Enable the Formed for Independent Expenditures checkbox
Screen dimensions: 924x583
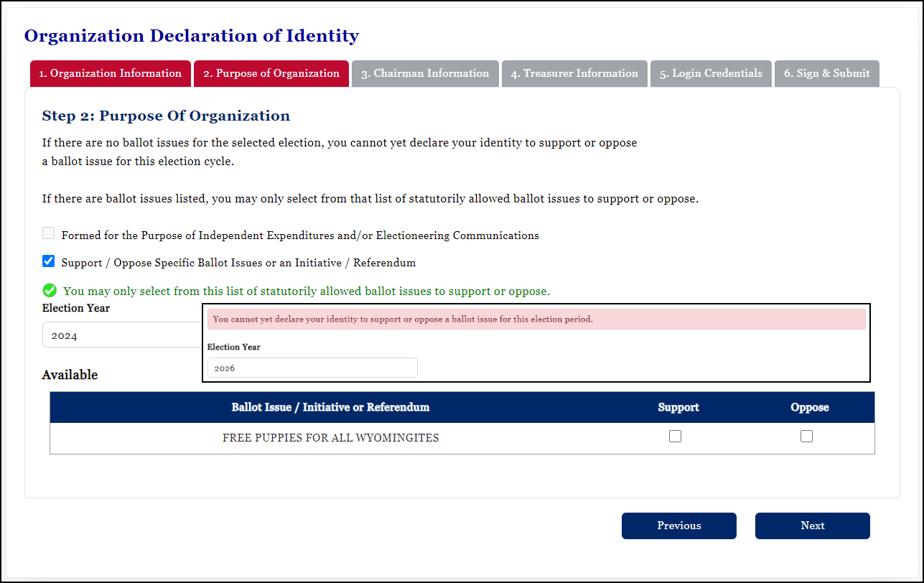point(48,233)
